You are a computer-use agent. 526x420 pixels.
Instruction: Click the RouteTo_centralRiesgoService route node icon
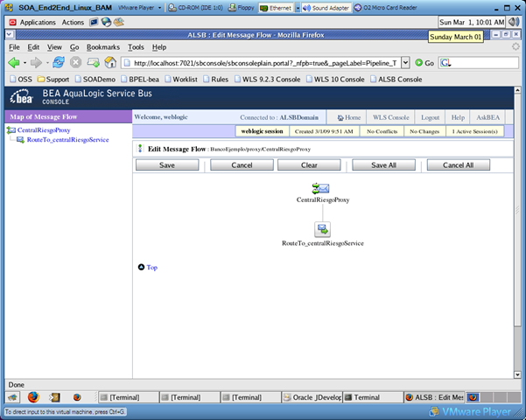click(x=322, y=229)
